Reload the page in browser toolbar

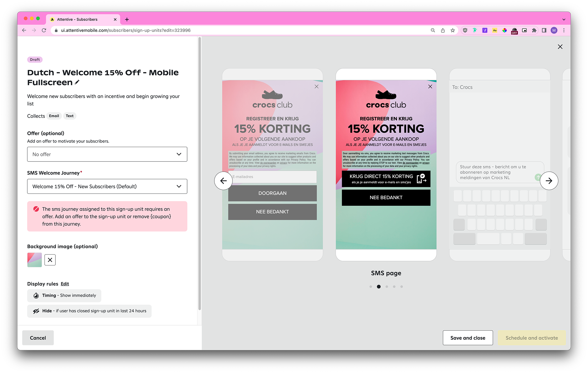pos(44,30)
